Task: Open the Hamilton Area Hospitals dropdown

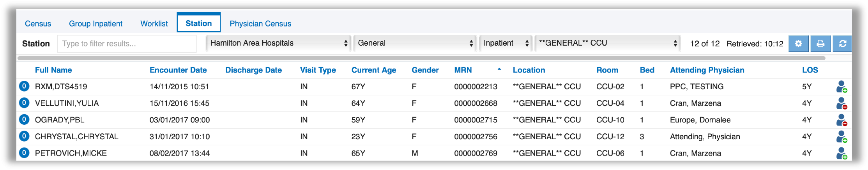Action: coord(278,43)
